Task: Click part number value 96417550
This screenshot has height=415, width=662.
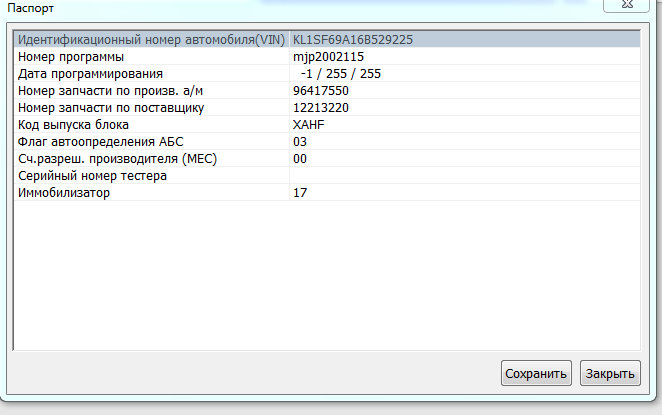Action: 320,91
